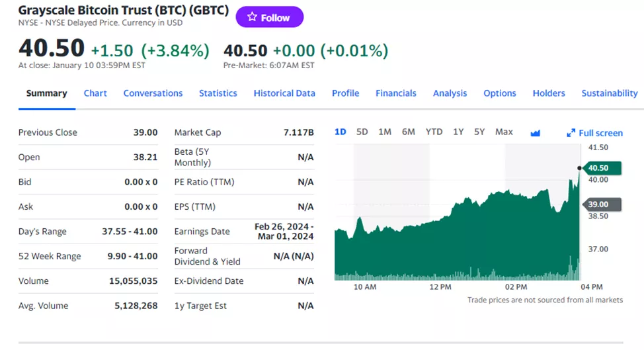644x350 pixels.
Task: Click the 39.00 previous close chart label
Action: 601,204
